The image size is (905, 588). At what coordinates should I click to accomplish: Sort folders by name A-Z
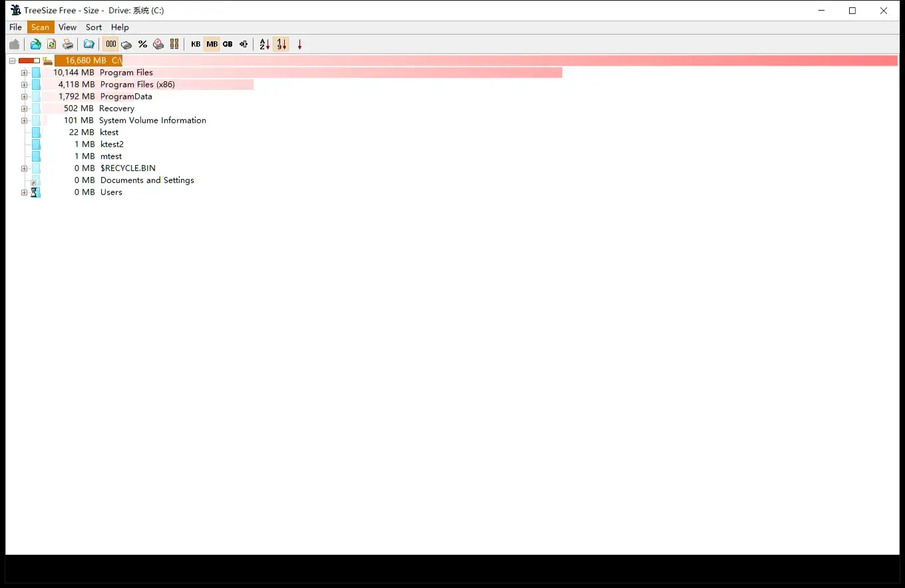pyautogui.click(x=265, y=45)
